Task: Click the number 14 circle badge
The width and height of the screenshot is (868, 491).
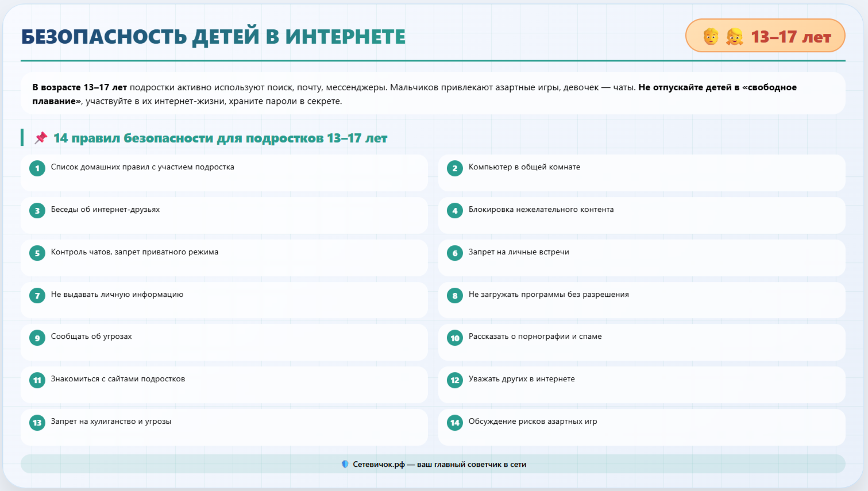Action: 455,423
